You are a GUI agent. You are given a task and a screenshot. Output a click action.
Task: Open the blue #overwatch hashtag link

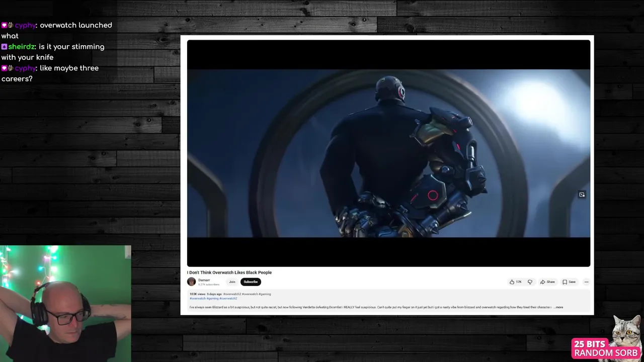[x=198, y=299]
